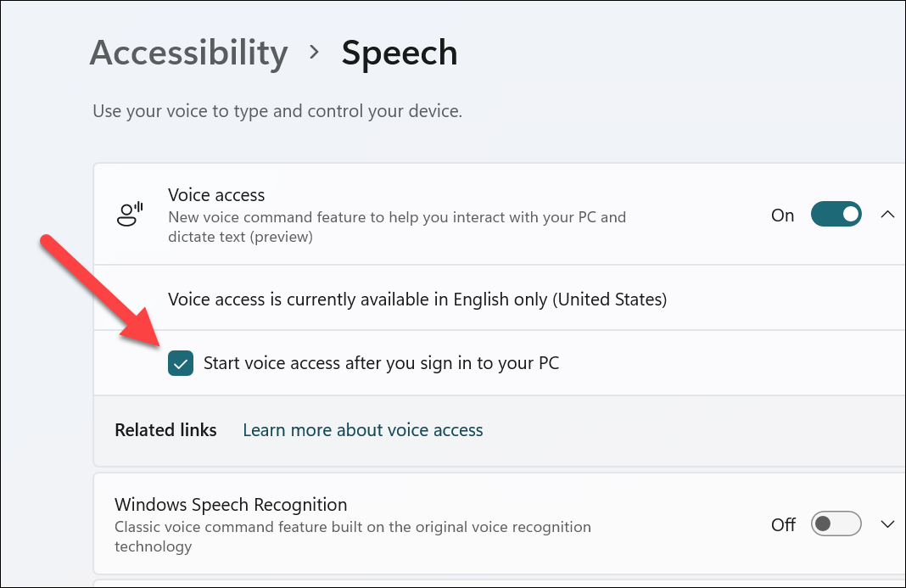
Task: Collapse the Voice access section chevron
Action: (886, 214)
